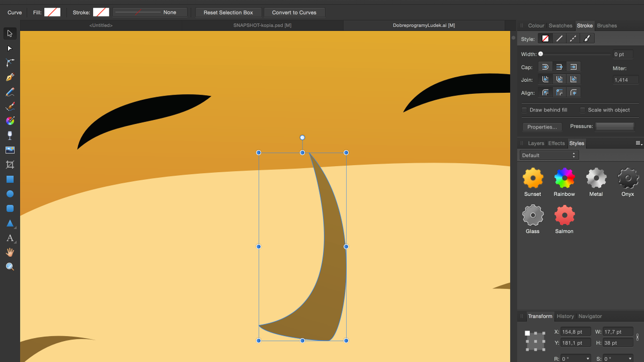The height and width of the screenshot is (362, 644).
Task: Open the SNAPSHOT-kopia.psd document tab
Action: click(262, 25)
